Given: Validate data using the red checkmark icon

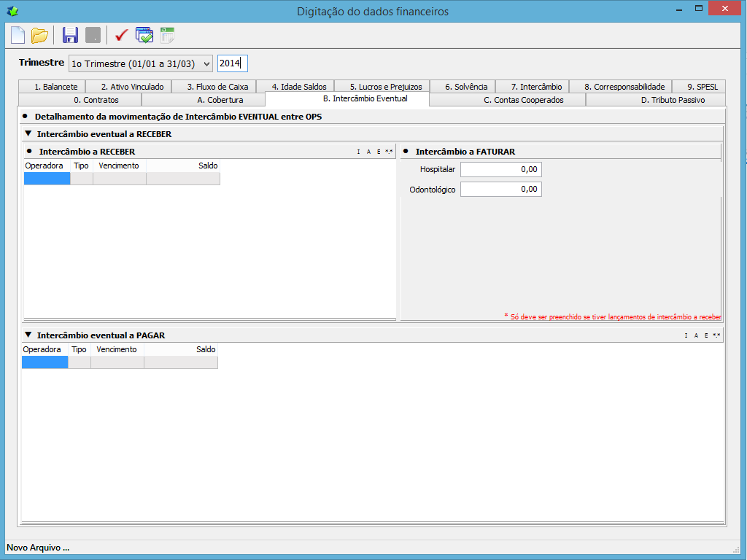Looking at the screenshot, I should point(122,35).
